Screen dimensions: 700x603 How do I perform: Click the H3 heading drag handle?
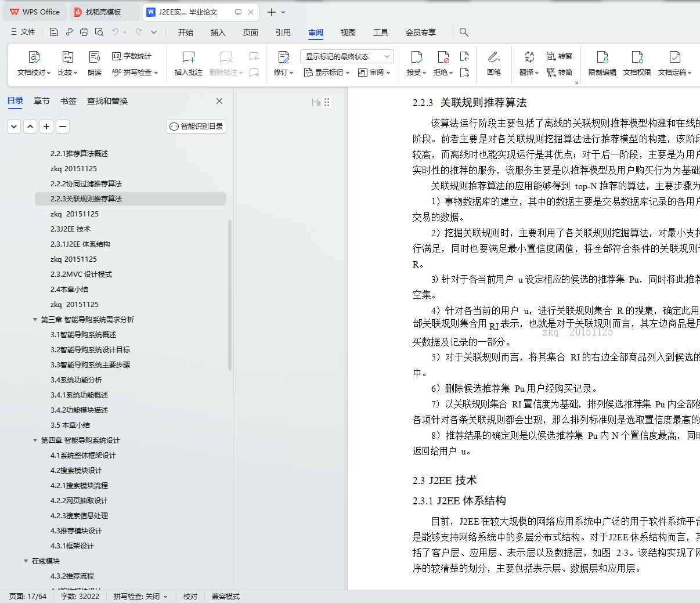click(x=327, y=102)
